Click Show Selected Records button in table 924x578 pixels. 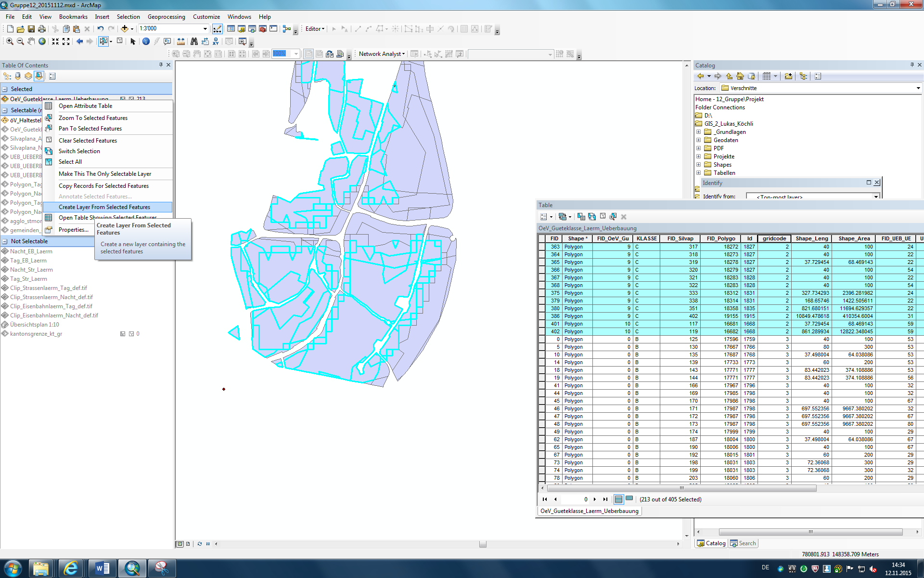click(x=629, y=499)
